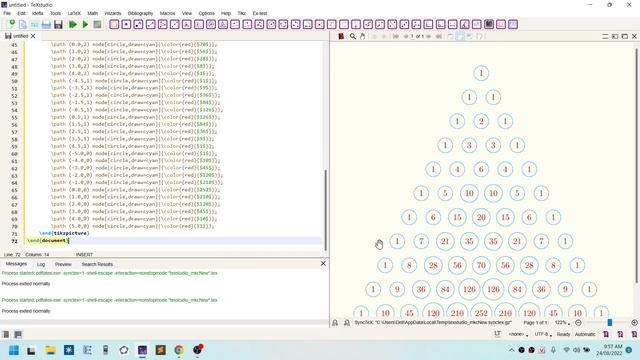This screenshot has height=360, width=640.
Task: Click the Save (floppy disk) toolbar icon
Action: [58, 24]
